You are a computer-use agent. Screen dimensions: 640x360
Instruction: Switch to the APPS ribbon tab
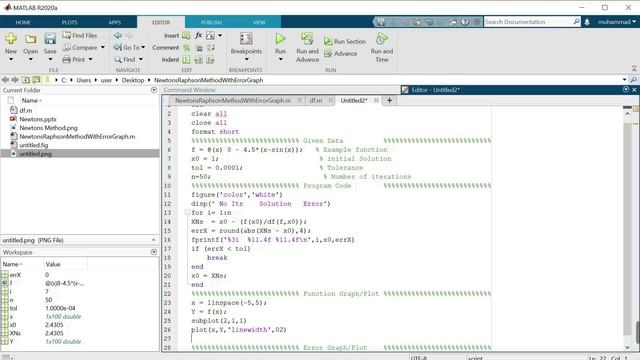pos(115,22)
